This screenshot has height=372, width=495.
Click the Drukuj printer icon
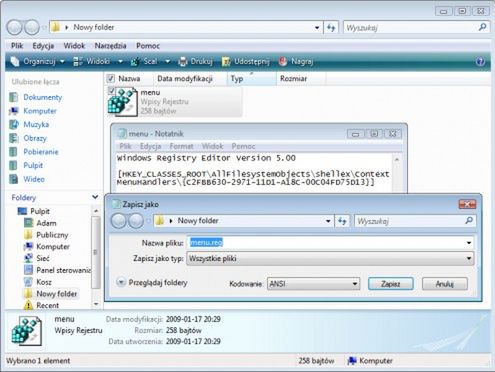[x=183, y=61]
